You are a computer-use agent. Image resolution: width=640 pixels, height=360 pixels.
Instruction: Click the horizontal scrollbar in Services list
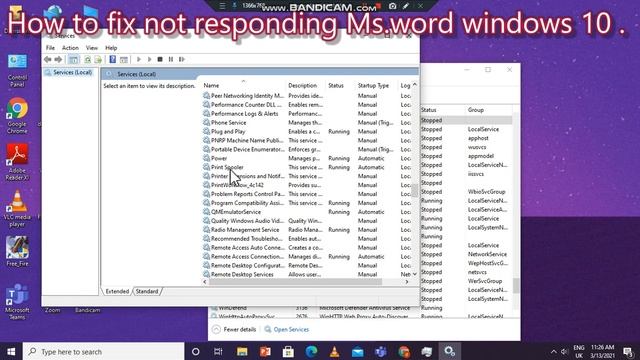pos(296,282)
